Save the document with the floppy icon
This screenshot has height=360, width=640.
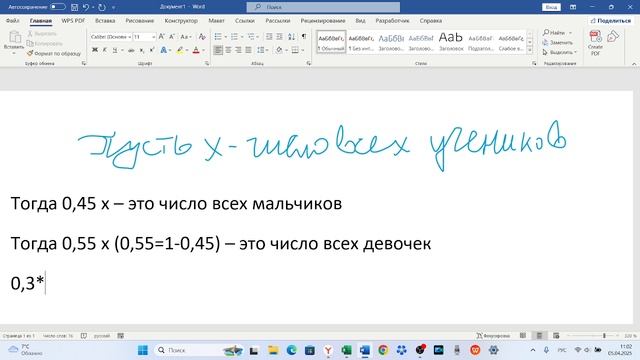tap(75, 7)
